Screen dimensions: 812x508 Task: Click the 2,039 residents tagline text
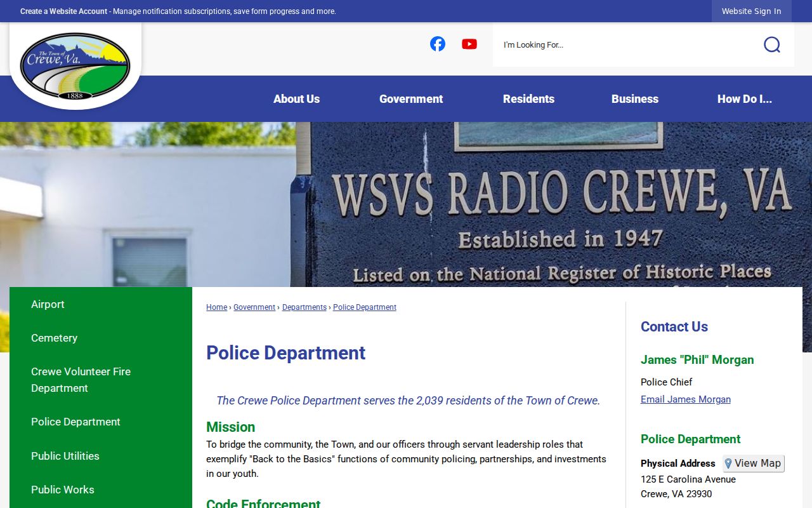pos(409,401)
